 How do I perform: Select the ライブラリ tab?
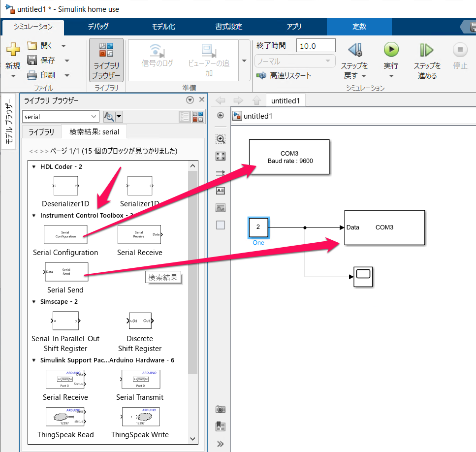[x=41, y=132]
